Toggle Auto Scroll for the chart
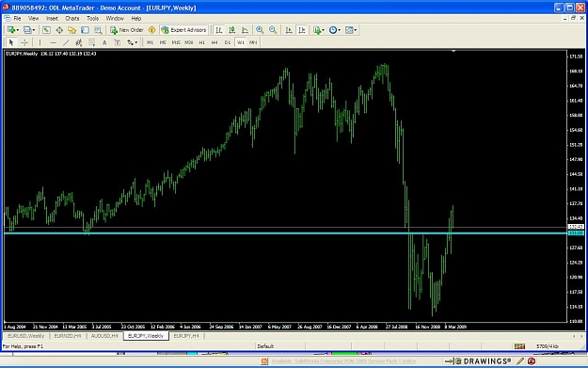The image size is (588, 368). [289, 30]
